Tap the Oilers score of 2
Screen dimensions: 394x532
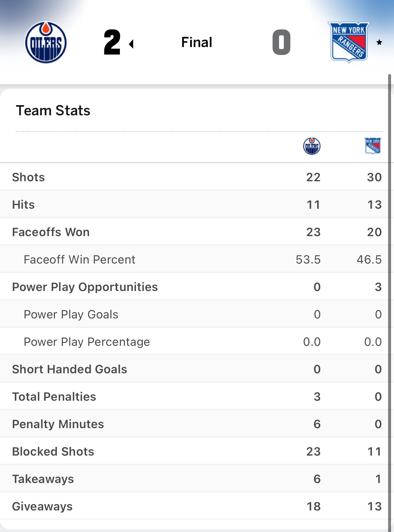[112, 42]
